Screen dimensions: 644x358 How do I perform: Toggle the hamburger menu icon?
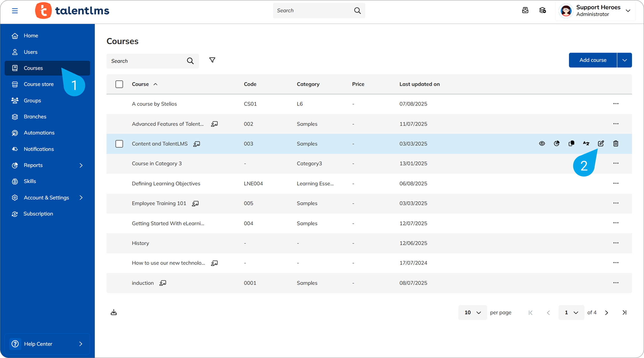click(15, 11)
